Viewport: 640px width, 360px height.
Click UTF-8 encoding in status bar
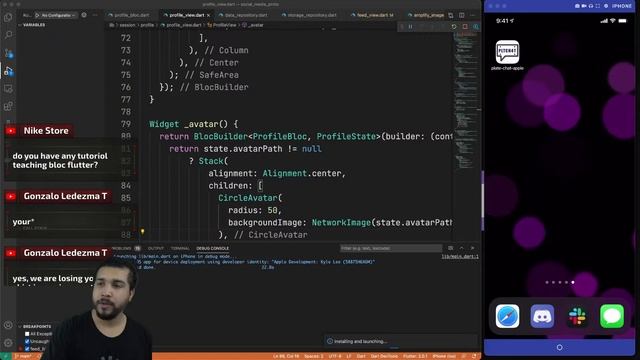coord(335,356)
